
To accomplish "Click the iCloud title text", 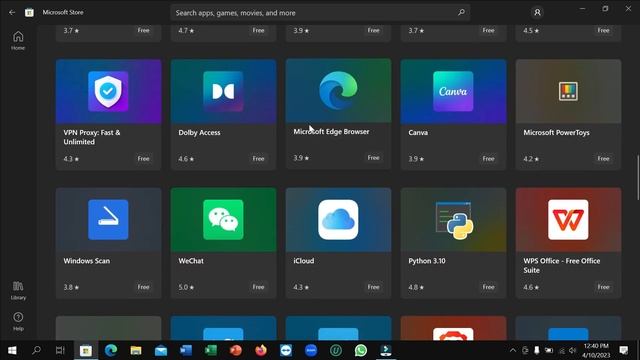I will point(304,261).
